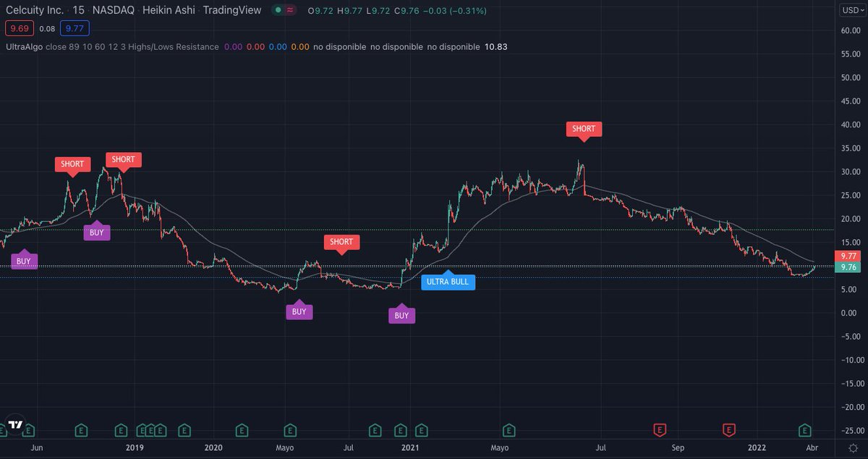Open the earnings marker immediately right of the TradingView logo
Screen dimensions: 868x459
pos(29,430)
